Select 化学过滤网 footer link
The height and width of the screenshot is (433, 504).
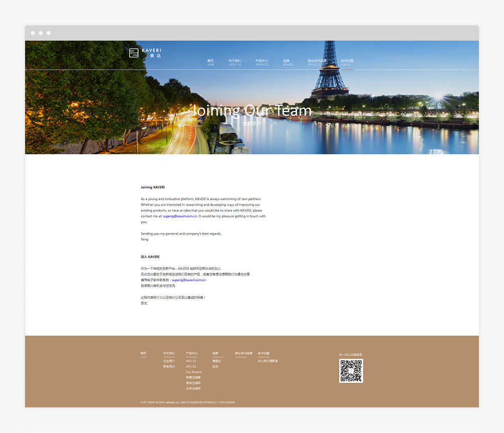tap(193, 388)
